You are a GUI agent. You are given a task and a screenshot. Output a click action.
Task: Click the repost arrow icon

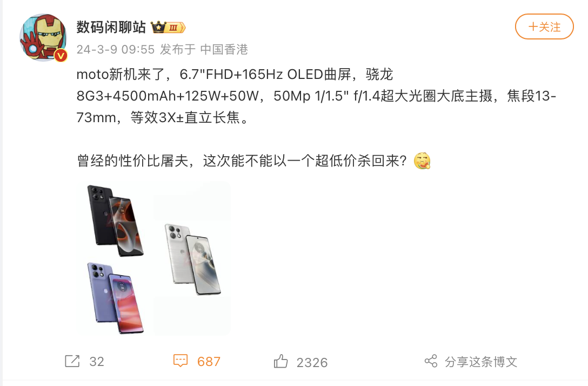point(72,361)
